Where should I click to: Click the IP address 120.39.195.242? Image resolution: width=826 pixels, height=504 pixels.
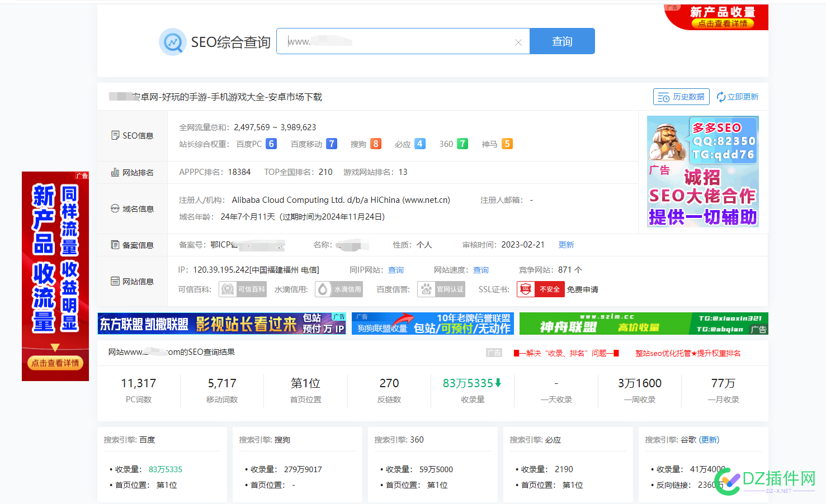click(x=221, y=270)
